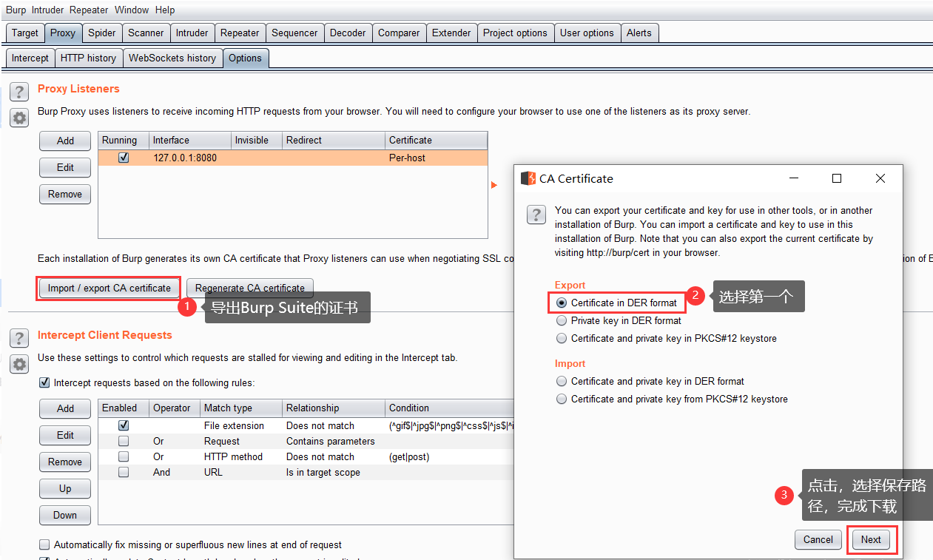
Task: Open the HTTP history sub-tab
Action: tap(88, 58)
